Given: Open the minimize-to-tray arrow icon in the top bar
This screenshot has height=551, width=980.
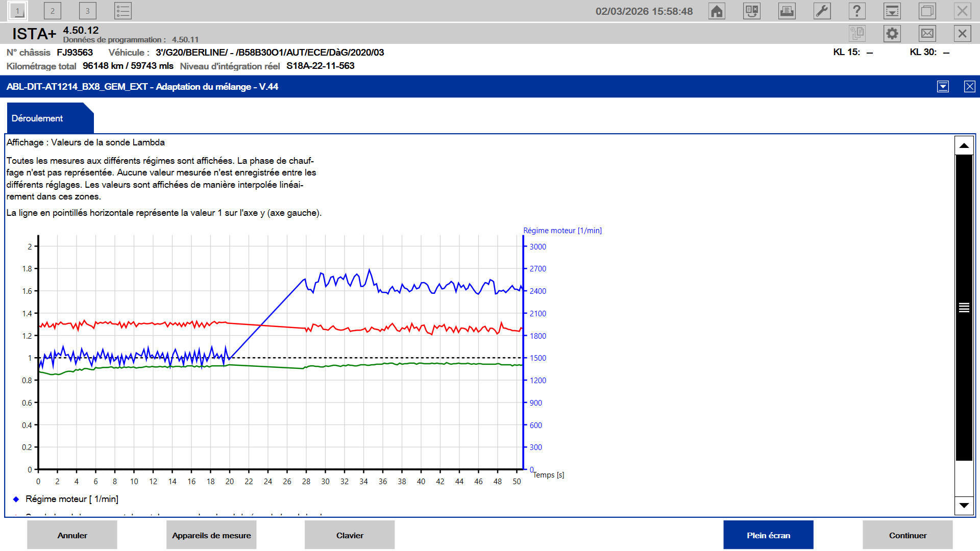Looking at the screenshot, I should click(892, 11).
